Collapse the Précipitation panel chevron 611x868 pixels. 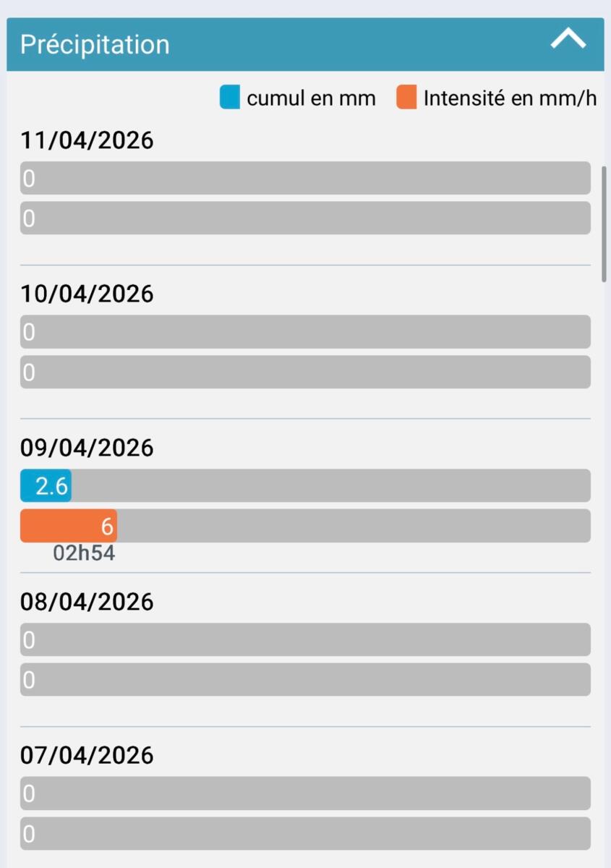568,40
